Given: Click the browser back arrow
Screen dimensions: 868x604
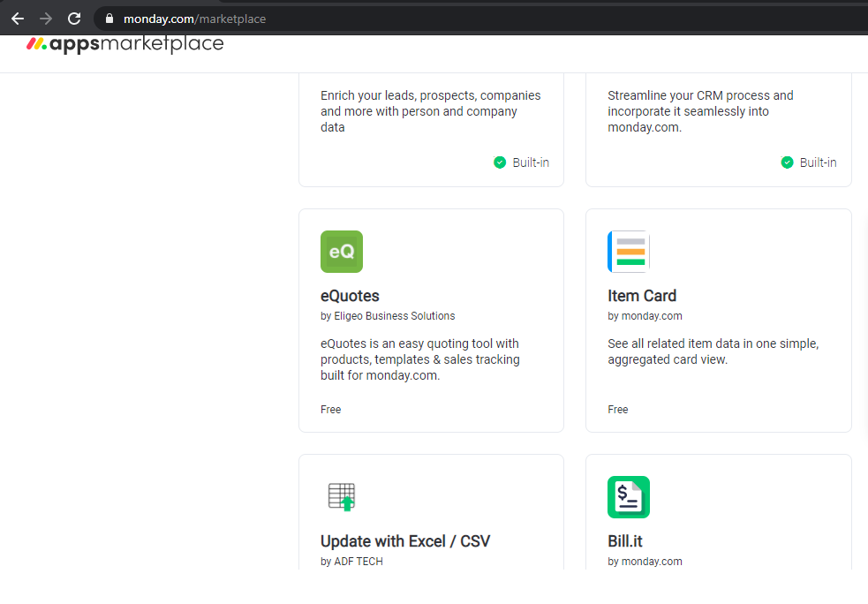Looking at the screenshot, I should coord(18,19).
